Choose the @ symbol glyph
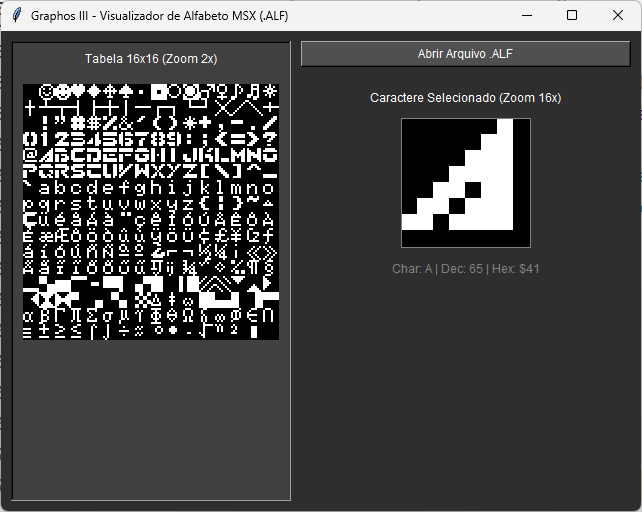The width and height of the screenshot is (642, 512). [31, 156]
